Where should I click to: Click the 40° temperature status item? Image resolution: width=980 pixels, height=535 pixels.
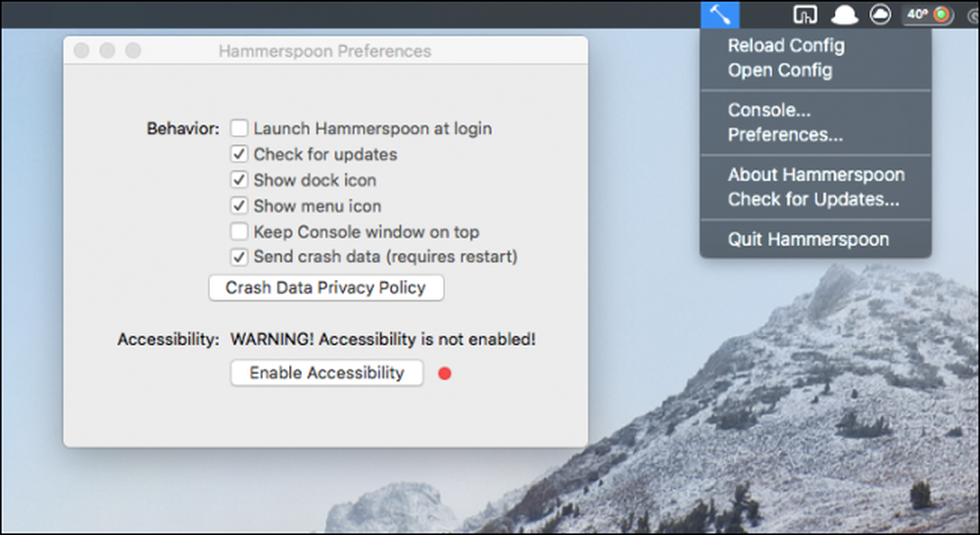(x=928, y=14)
